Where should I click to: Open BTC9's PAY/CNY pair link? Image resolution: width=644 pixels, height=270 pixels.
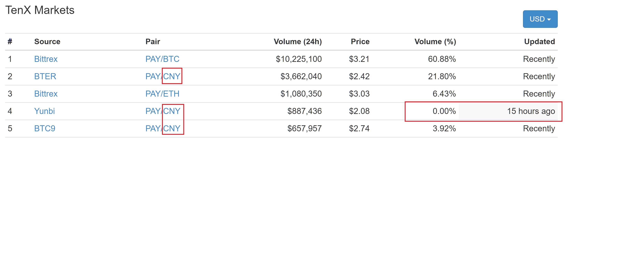coord(163,129)
